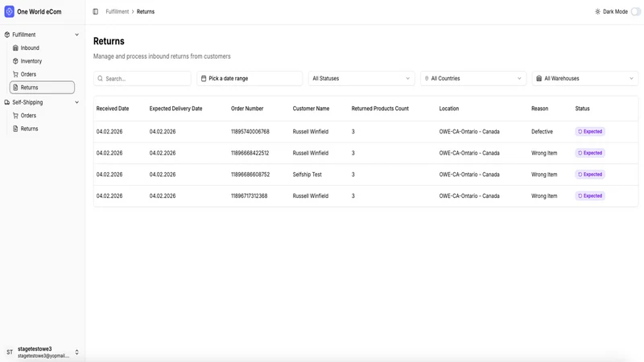The height and width of the screenshot is (362, 644).
Task: Expand the stagetestowe3 account menu arrows
Action: [x=76, y=352]
